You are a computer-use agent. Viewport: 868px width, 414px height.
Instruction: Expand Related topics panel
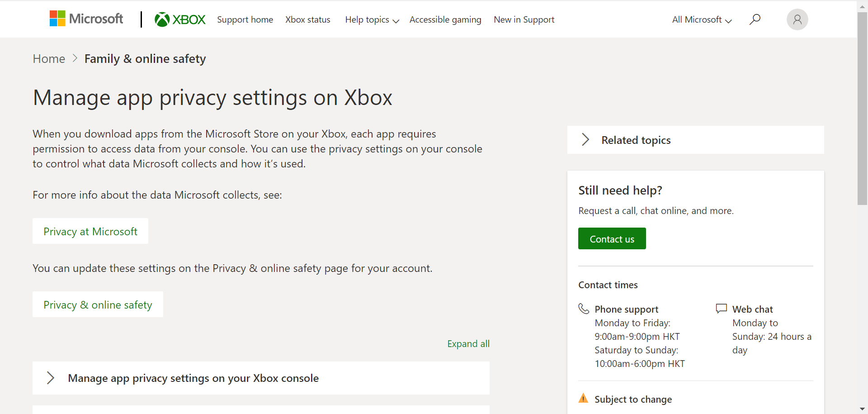(x=695, y=140)
